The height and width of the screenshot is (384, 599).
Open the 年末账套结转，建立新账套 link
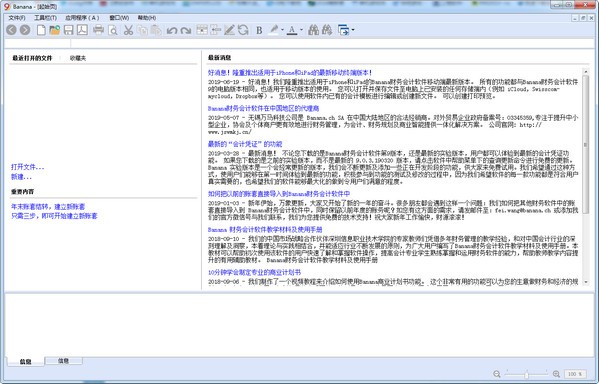click(x=48, y=207)
